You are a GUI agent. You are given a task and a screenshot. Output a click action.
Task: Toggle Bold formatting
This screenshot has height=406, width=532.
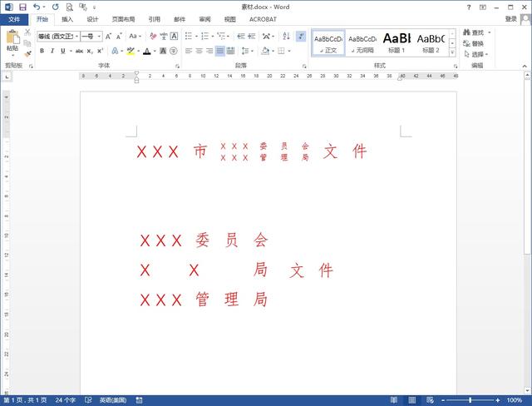pyautogui.click(x=41, y=51)
